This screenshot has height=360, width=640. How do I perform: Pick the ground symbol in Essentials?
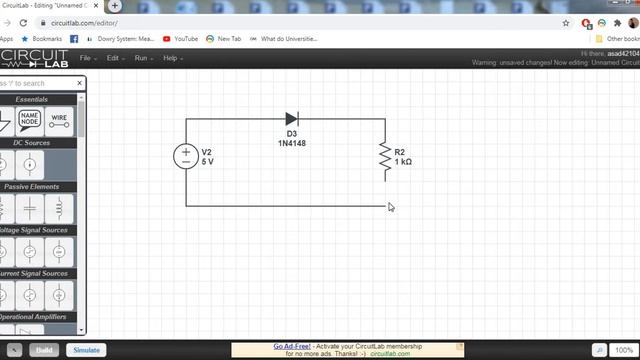6,121
